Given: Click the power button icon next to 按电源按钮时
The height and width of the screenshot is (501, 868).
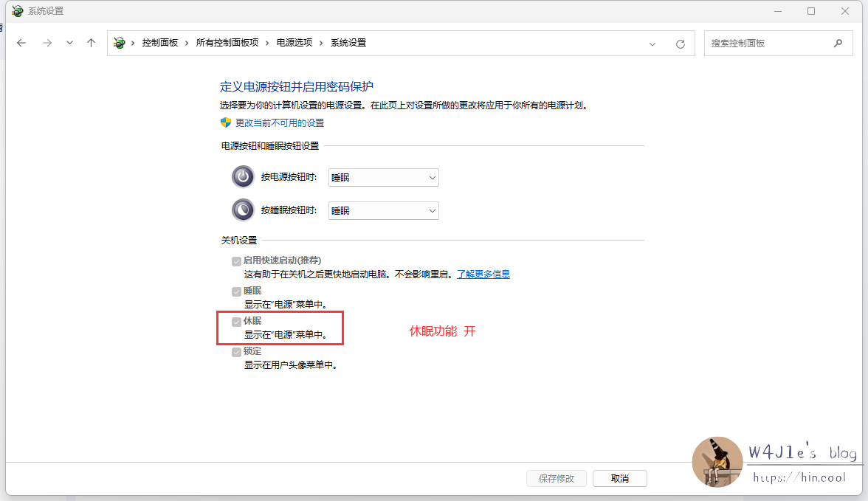Looking at the screenshot, I should (243, 176).
